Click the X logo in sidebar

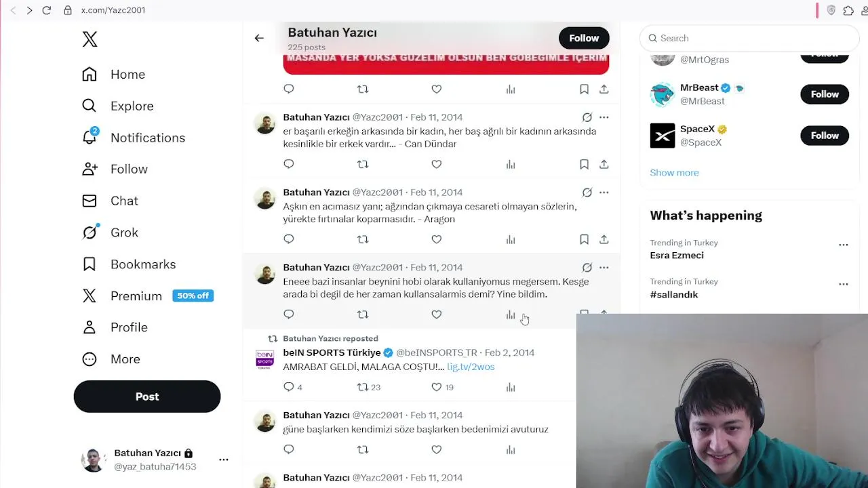click(90, 39)
